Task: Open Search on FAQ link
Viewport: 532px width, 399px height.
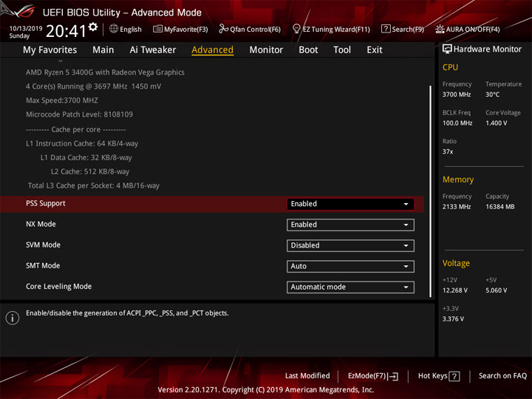Action: 502,375
